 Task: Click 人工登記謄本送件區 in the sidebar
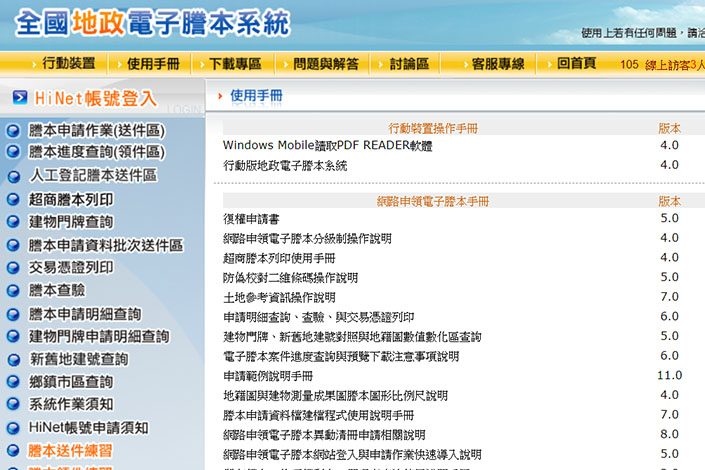(x=92, y=176)
